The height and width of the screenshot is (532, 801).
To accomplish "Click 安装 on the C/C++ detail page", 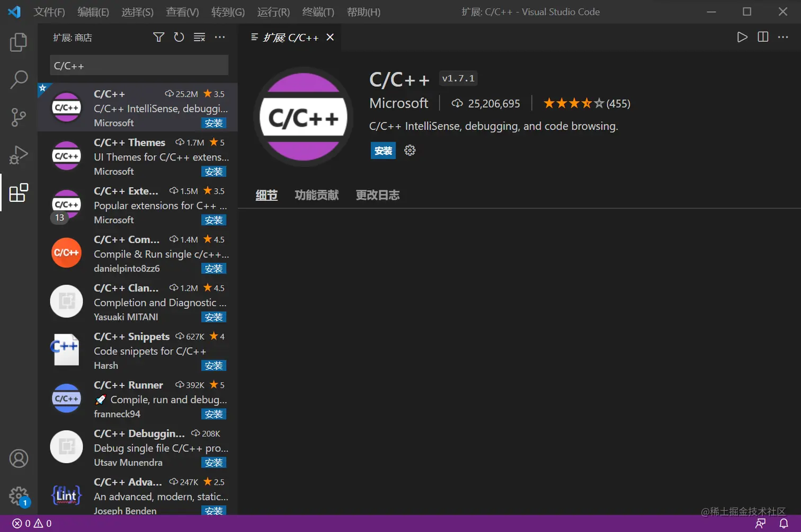I will (382, 150).
